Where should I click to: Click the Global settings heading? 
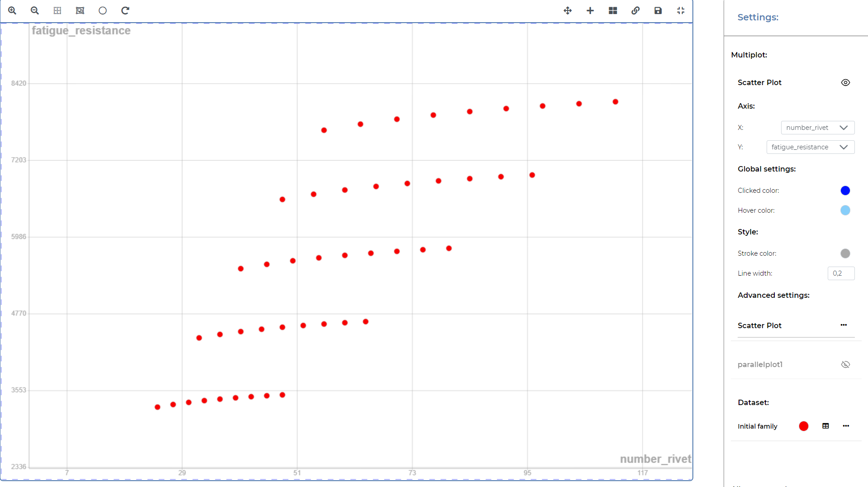767,169
